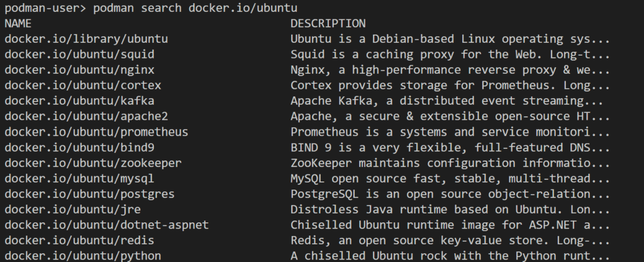Click the podman search command line
The width and height of the screenshot is (644, 262).
click(151, 8)
